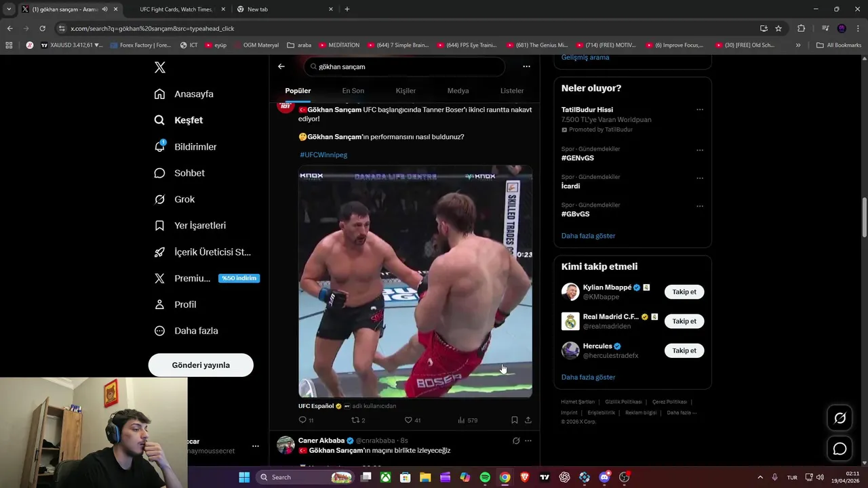
Task: Bookmark the UFC fight post
Action: point(515,420)
